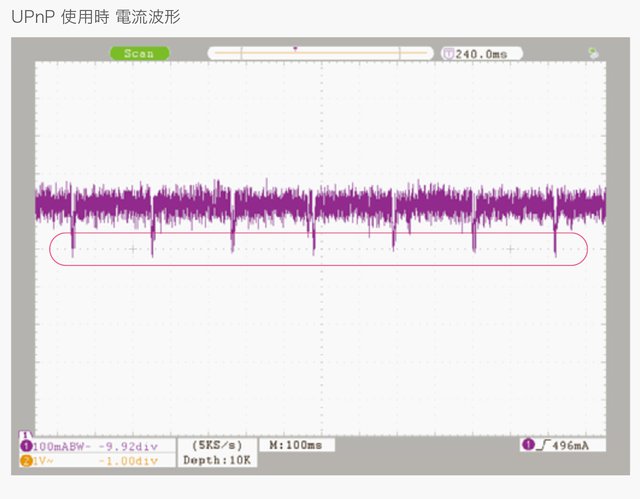Click the 496mA trigger level readout

coord(573,444)
